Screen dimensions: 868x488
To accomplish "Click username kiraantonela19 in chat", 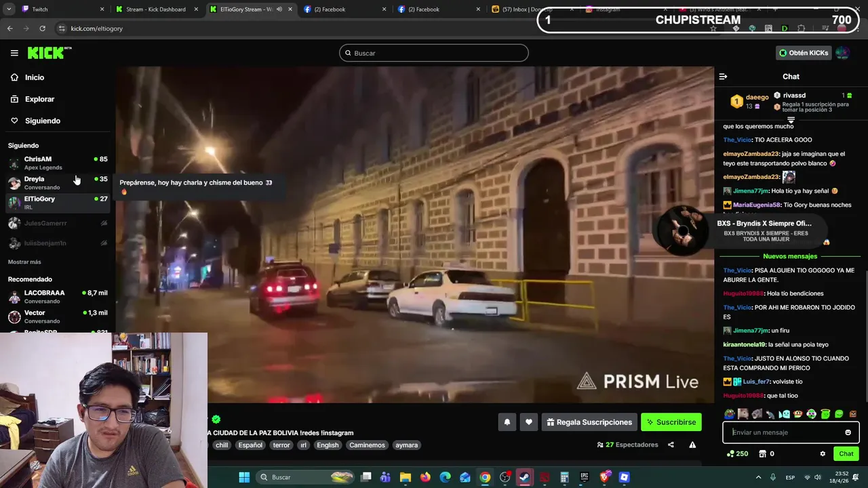I will pyautogui.click(x=744, y=344).
